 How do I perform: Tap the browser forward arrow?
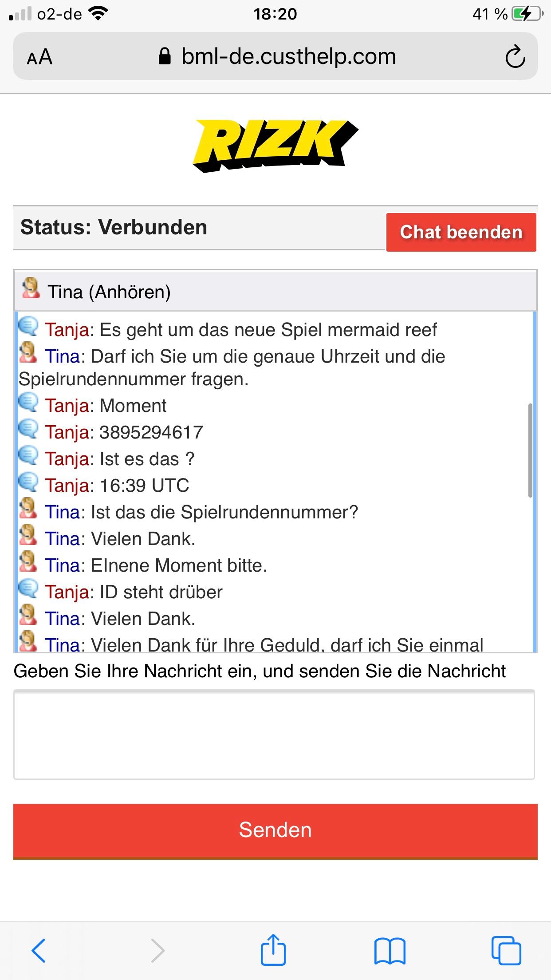click(157, 950)
